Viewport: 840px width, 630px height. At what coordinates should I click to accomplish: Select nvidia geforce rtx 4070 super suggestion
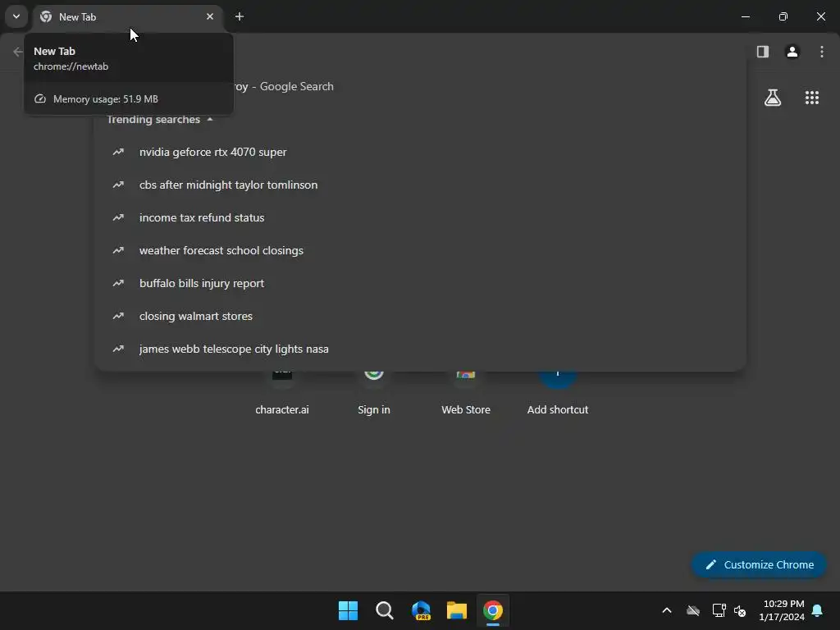click(x=420, y=152)
